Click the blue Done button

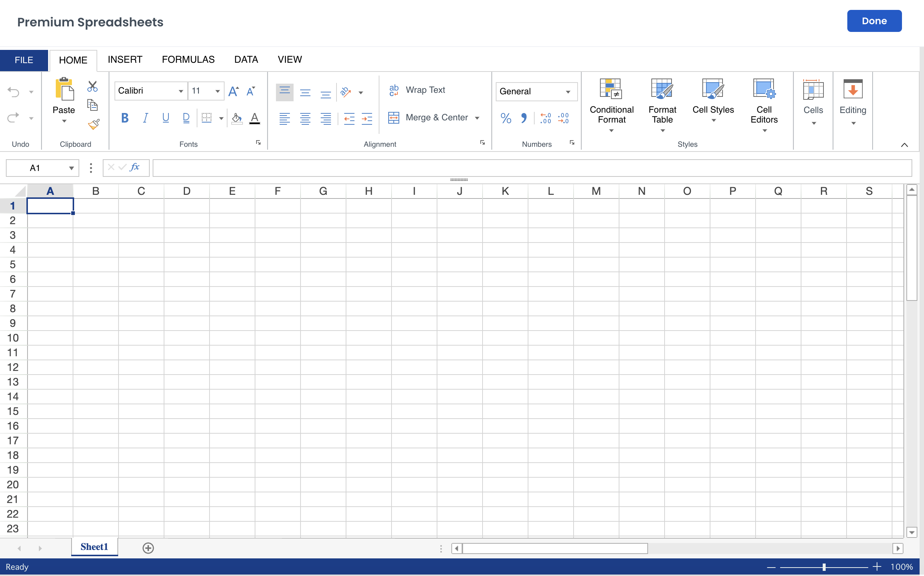[x=874, y=21]
